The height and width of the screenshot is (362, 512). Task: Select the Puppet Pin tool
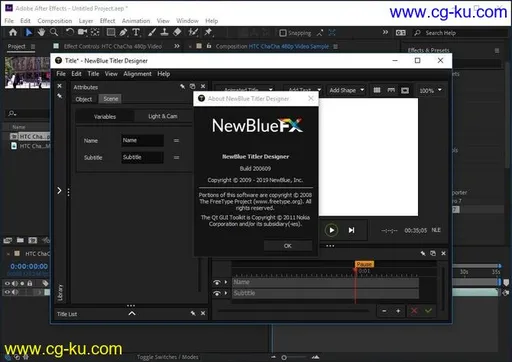pyautogui.click(x=209, y=32)
